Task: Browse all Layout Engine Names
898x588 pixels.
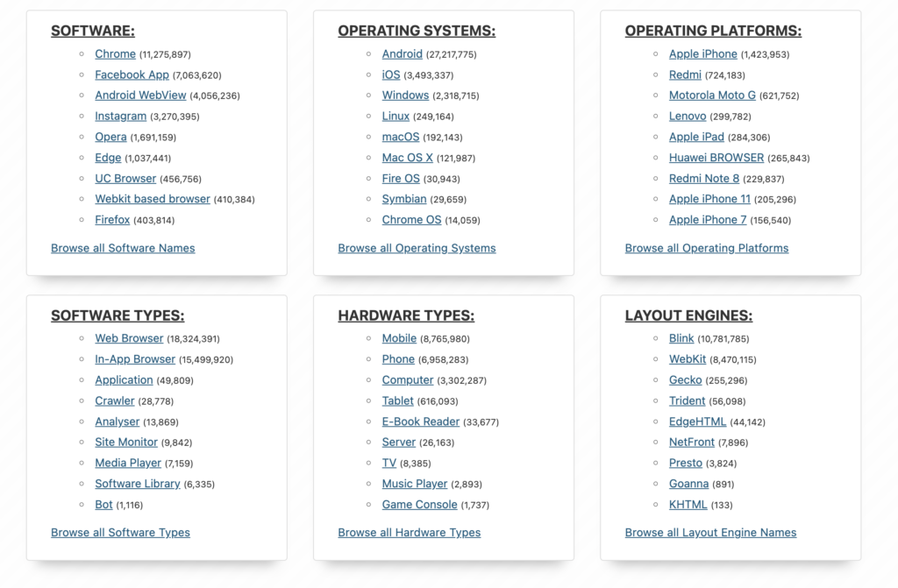Action: point(710,533)
